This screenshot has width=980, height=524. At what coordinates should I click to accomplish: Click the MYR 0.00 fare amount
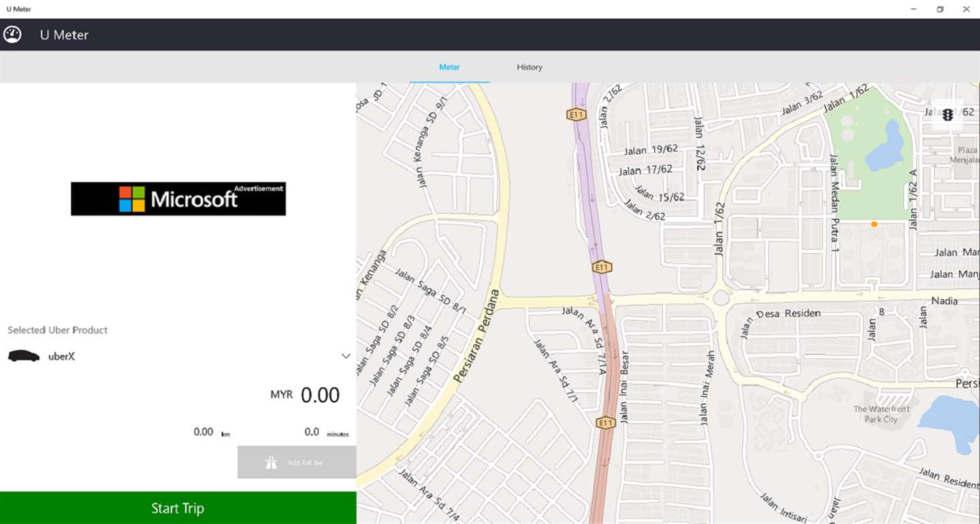[305, 395]
